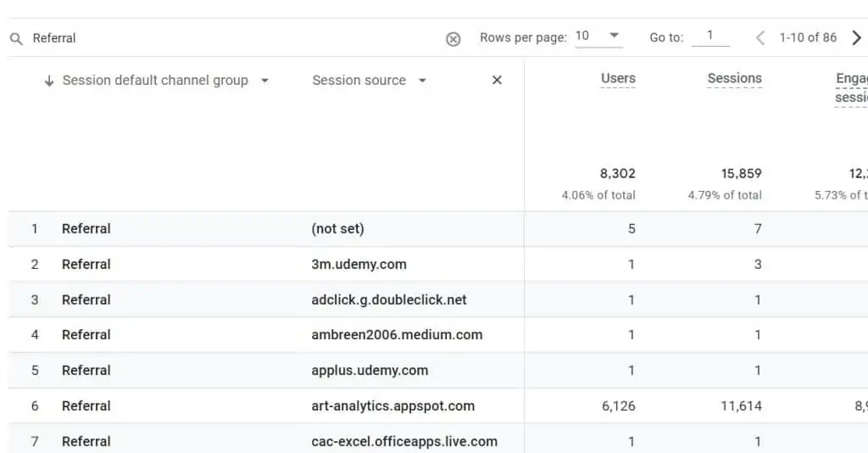868x453 pixels.
Task: Select the applus.udemy.com source cell
Action: pyautogui.click(x=370, y=370)
